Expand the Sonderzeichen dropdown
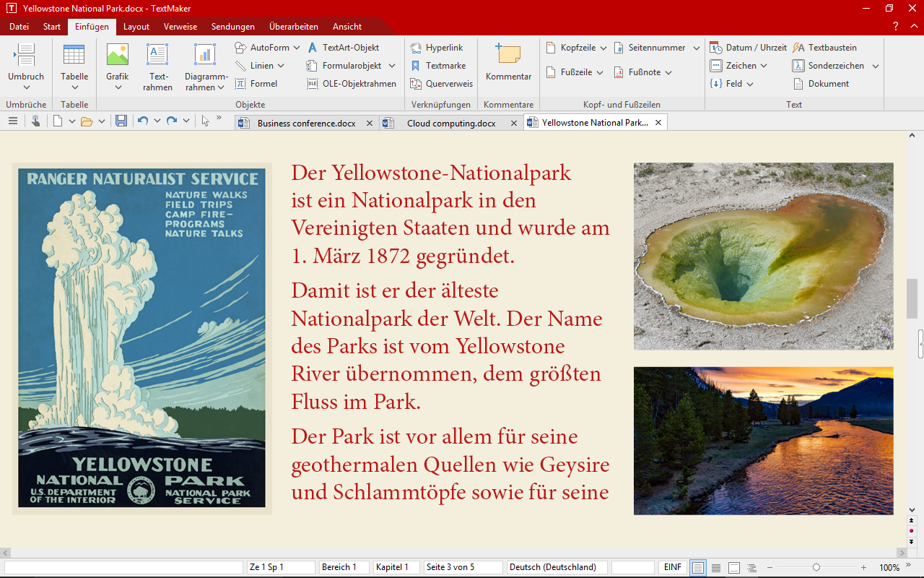924x578 pixels. pos(875,66)
